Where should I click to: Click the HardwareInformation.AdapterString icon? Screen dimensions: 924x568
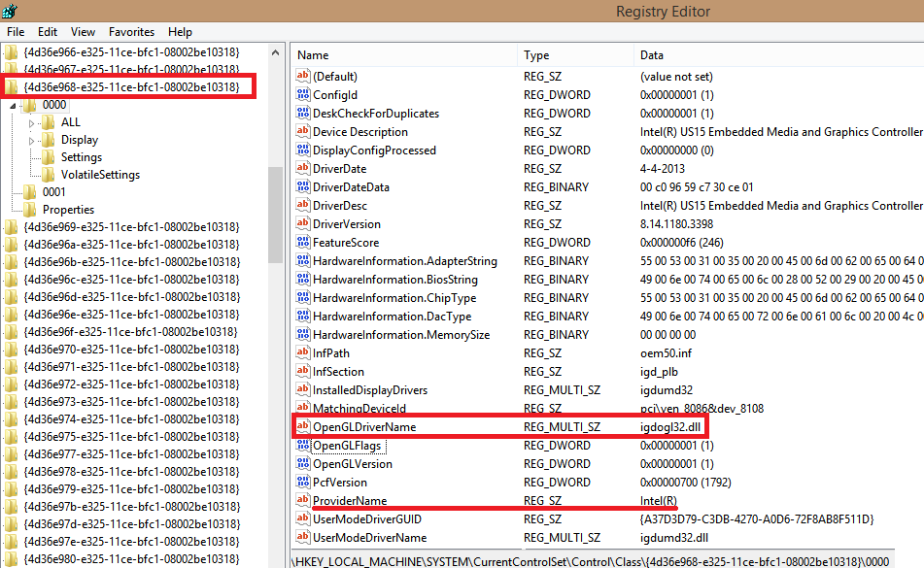(x=303, y=260)
